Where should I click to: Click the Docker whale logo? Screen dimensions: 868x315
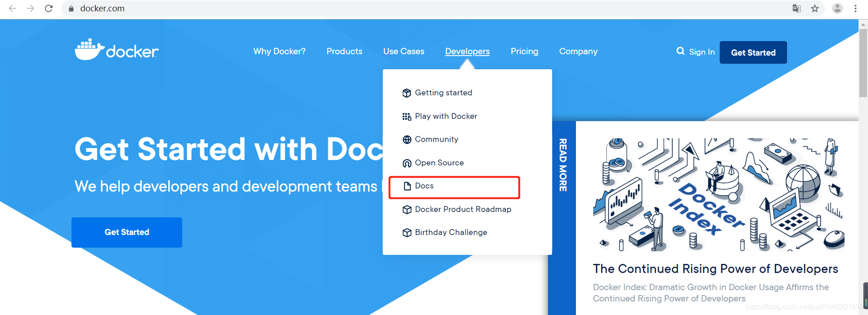coord(117,50)
